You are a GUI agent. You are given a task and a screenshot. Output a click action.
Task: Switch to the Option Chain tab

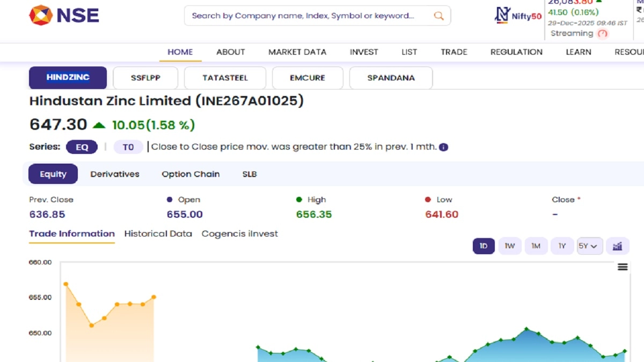tap(191, 174)
